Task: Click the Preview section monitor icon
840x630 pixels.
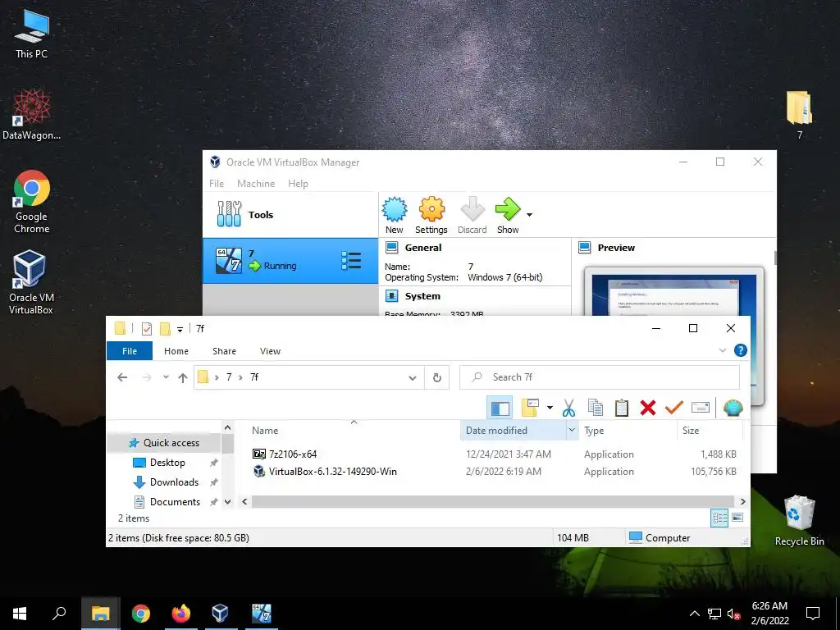Action: [584, 248]
